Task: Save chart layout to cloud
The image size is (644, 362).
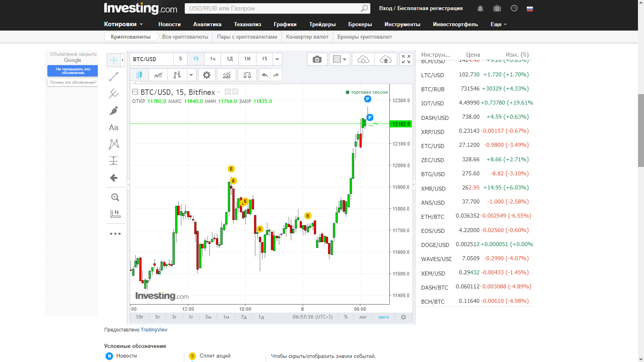Action: (386, 59)
